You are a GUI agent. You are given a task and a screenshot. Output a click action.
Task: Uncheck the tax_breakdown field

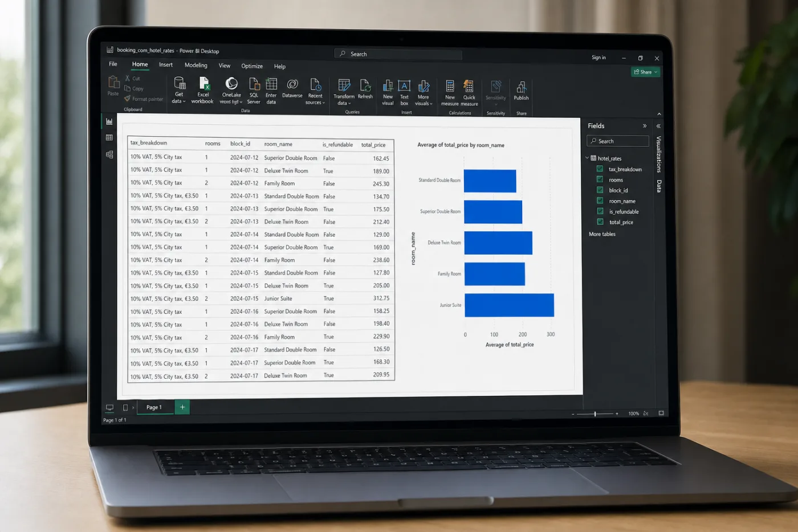(600, 169)
